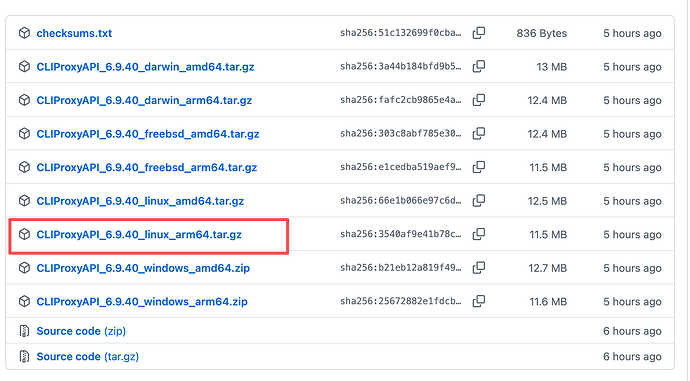Viewport: 690px width, 381px height.
Task: Download CLIProxyAPI_6.9.40_linux_arm64.tar.gz
Action: click(x=139, y=234)
